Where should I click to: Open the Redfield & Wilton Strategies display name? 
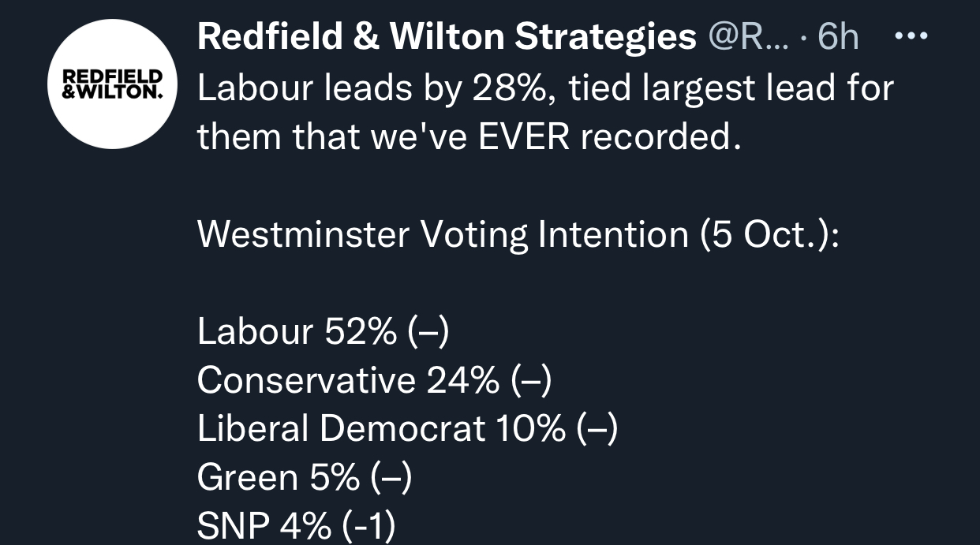(x=446, y=37)
